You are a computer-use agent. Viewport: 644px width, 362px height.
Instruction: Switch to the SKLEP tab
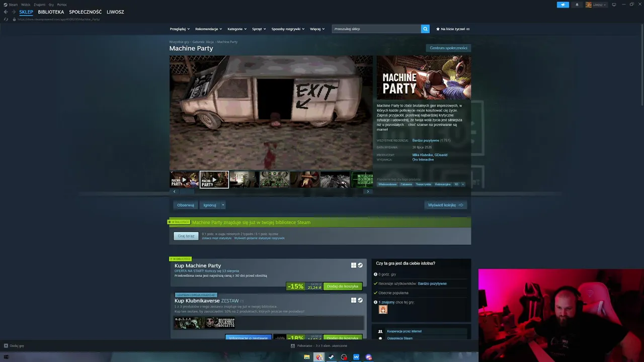click(x=26, y=12)
